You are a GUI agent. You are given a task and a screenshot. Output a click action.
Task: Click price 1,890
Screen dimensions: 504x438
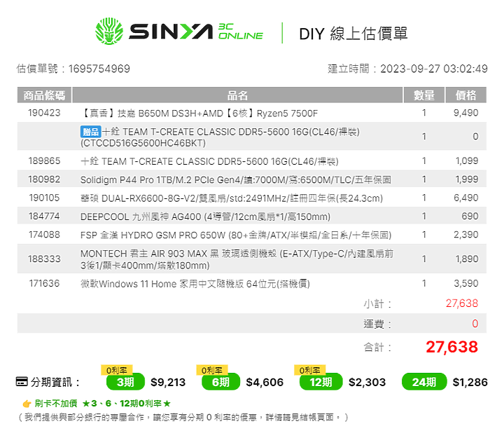[x=467, y=259]
